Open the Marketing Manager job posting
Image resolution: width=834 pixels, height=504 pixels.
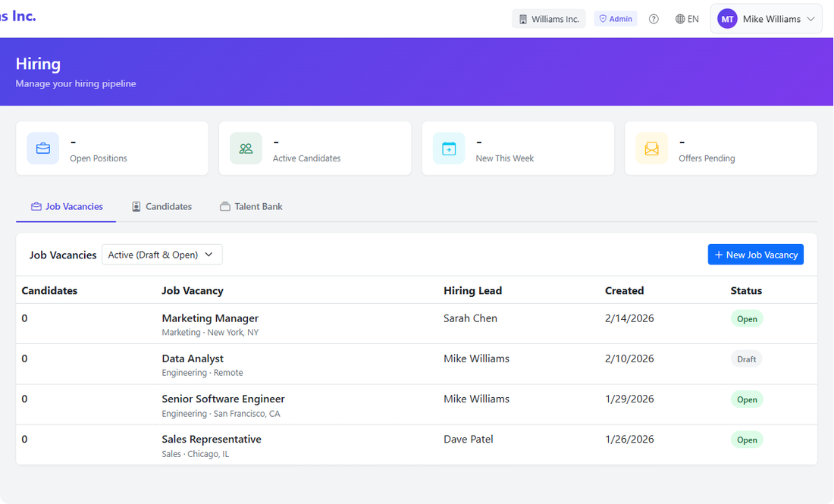click(x=210, y=318)
